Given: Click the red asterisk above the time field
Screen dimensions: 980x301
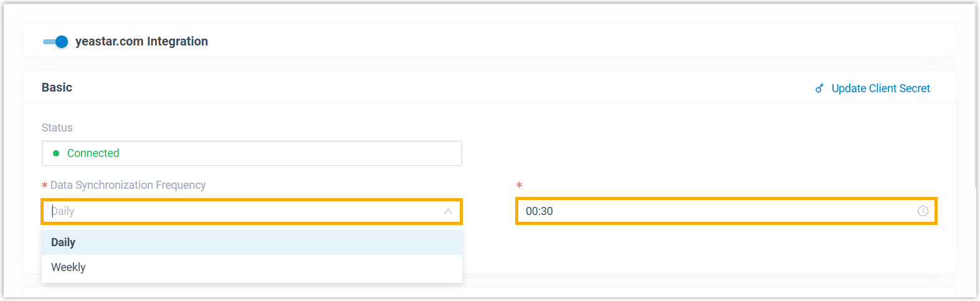Looking at the screenshot, I should (519, 186).
